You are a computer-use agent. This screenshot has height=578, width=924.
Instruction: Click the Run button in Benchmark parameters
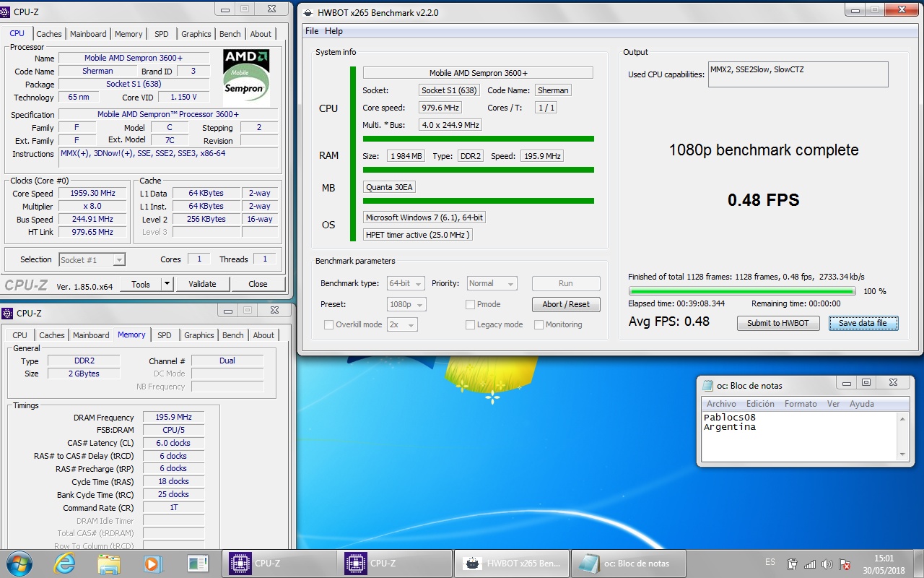point(566,284)
